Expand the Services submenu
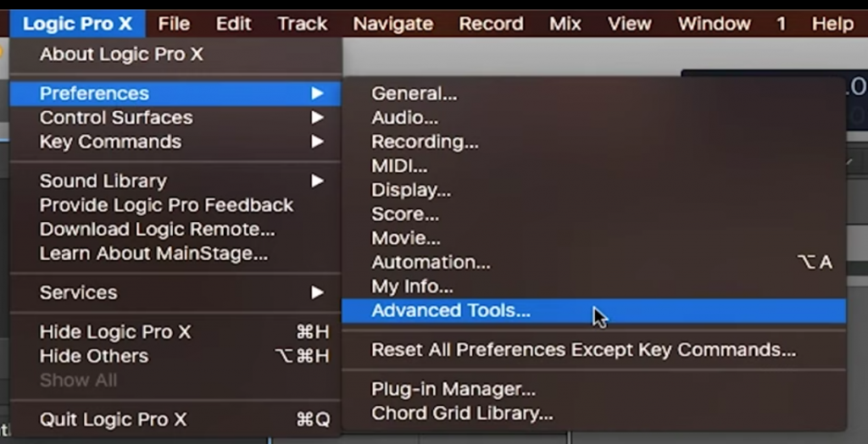 pos(175,292)
